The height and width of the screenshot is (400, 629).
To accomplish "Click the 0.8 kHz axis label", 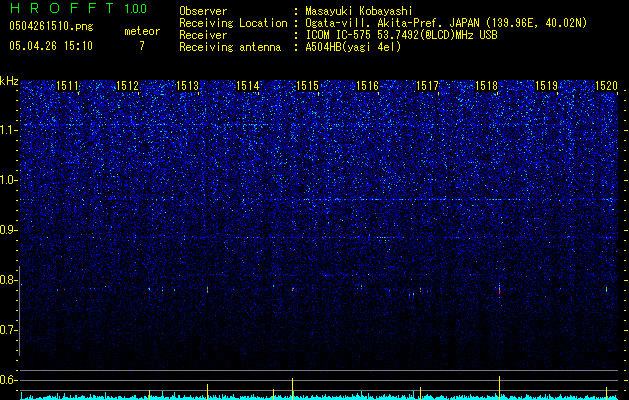I will [9, 280].
